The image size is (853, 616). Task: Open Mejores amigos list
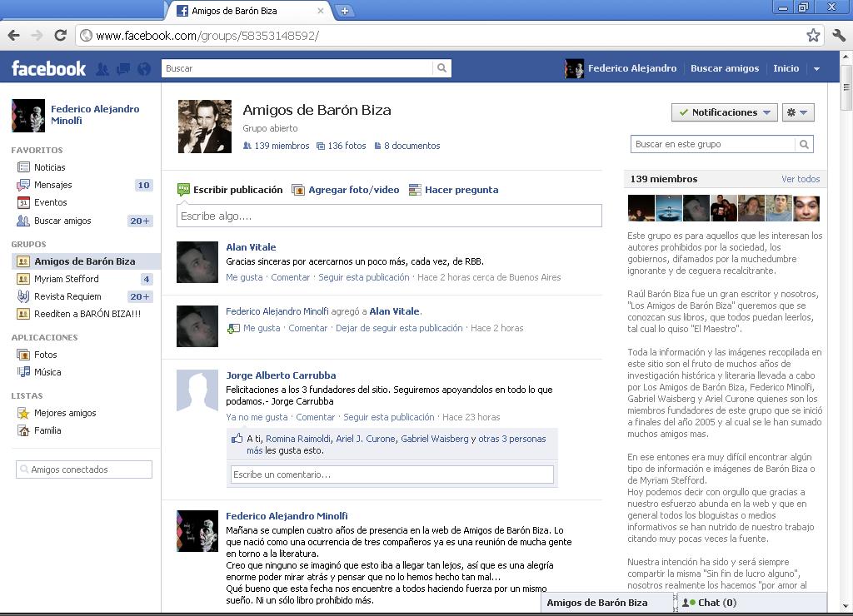point(65,413)
